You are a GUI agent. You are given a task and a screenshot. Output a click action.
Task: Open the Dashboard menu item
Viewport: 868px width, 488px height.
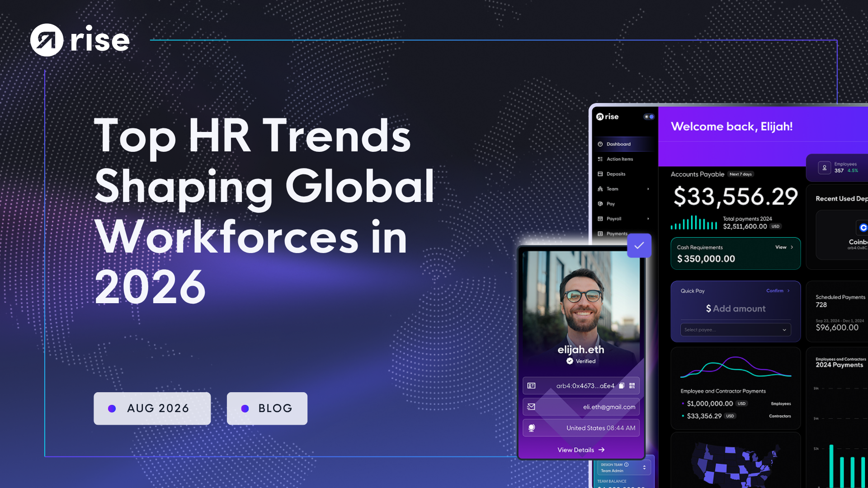pyautogui.click(x=623, y=144)
